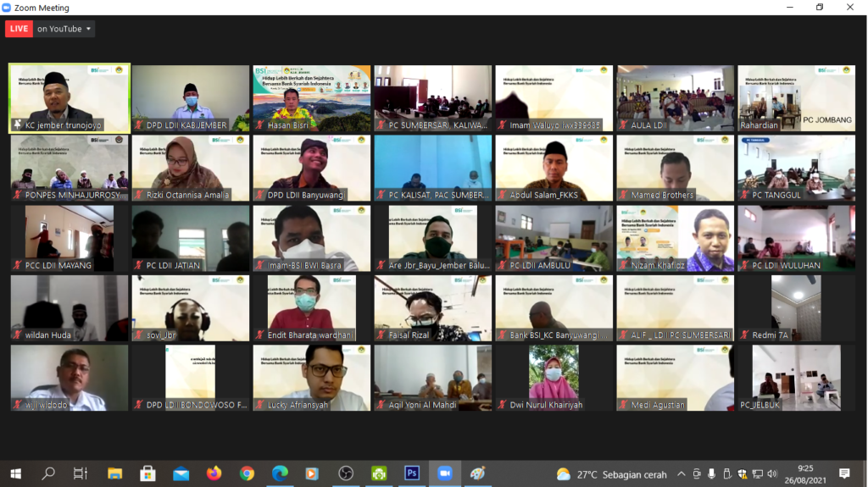Select Abdul Salam_FKKS video tile
Screen dimensions: 868x487
(x=554, y=169)
